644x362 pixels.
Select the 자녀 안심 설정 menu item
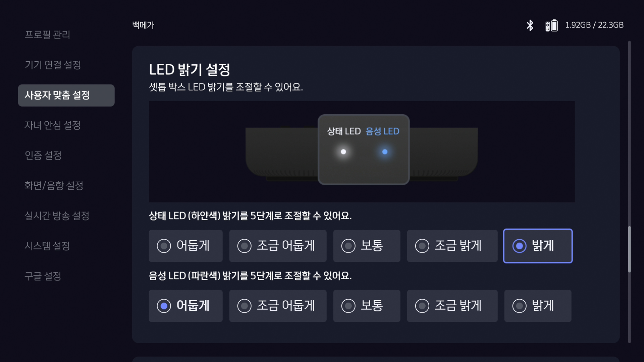click(x=53, y=125)
